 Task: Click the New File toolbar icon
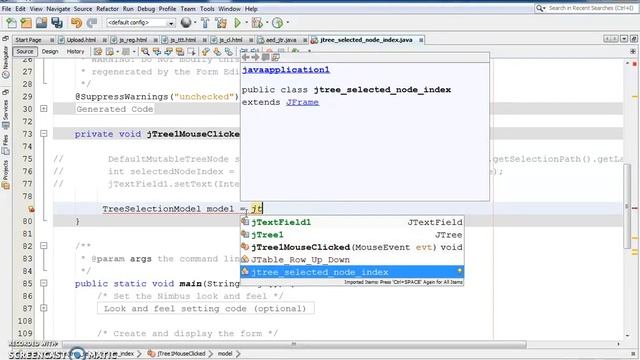12,23
